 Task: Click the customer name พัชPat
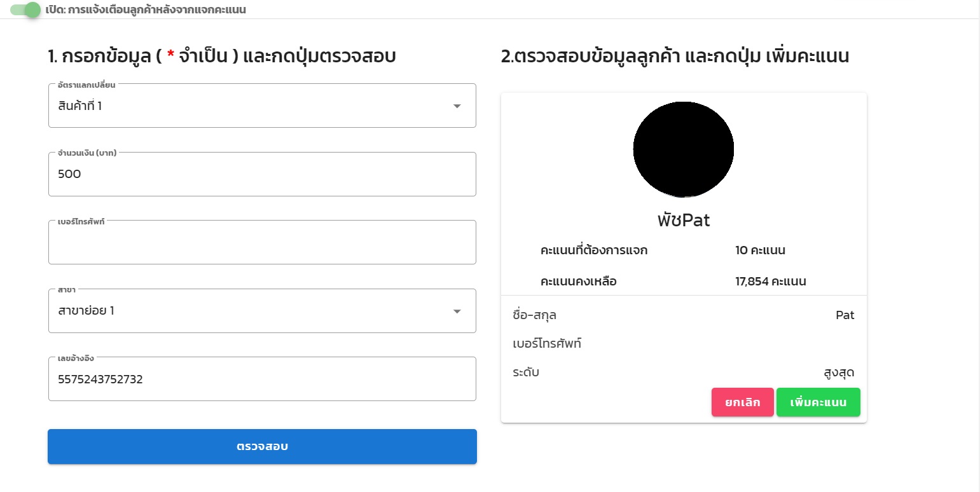(x=683, y=220)
